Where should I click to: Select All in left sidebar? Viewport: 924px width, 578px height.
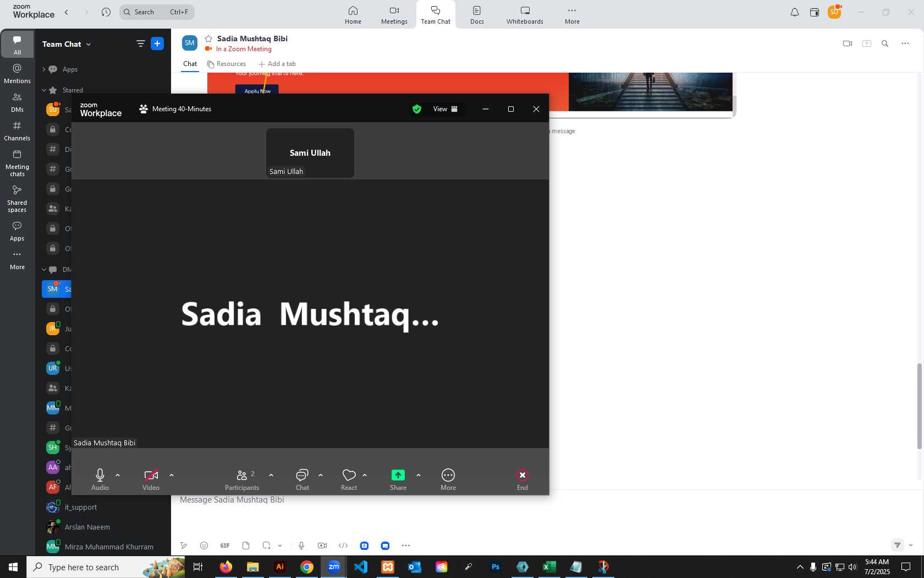(17, 45)
